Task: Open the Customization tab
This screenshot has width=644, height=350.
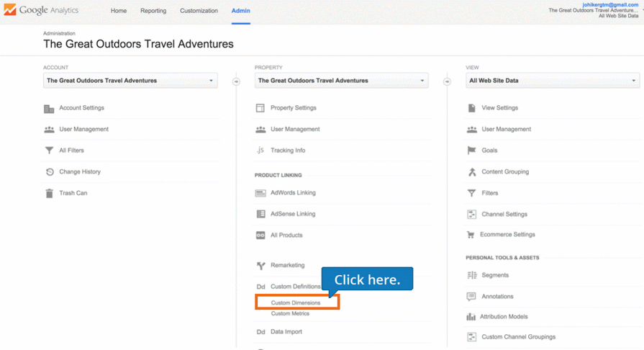Action: [199, 11]
